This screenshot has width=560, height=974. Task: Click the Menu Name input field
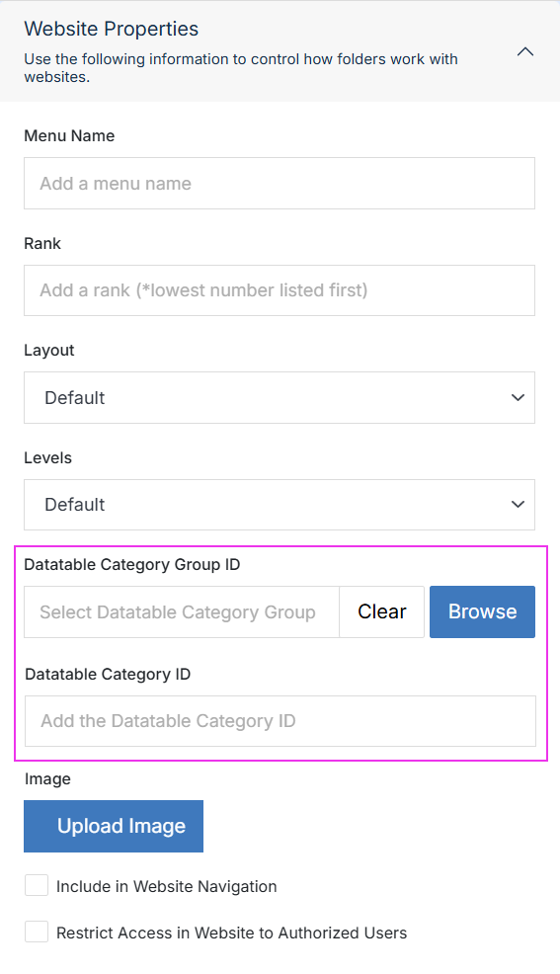click(x=280, y=184)
